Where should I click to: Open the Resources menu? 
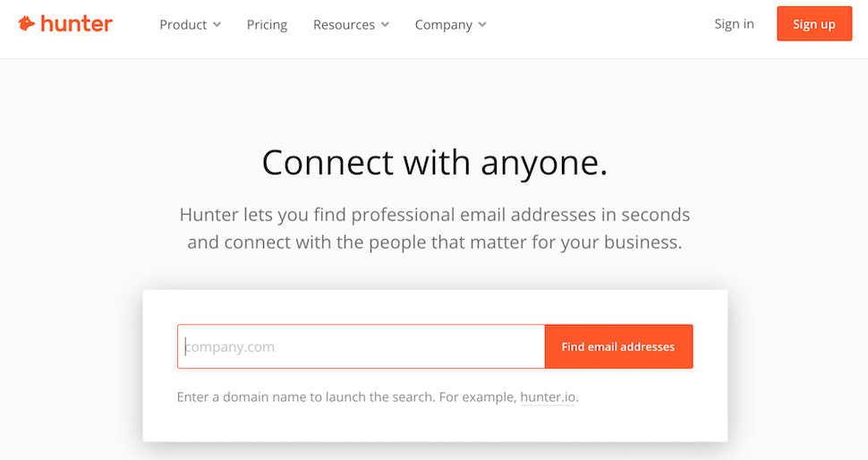coord(345,25)
